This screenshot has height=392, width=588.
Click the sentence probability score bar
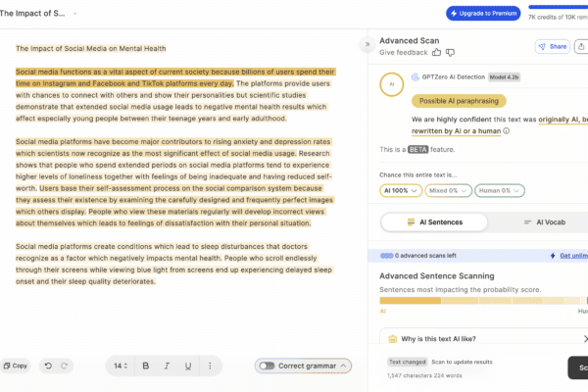point(483,301)
